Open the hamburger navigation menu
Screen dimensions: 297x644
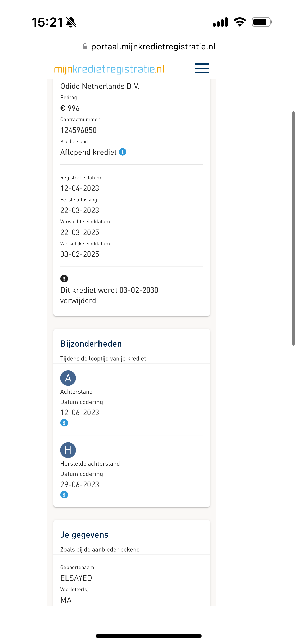[x=202, y=68]
